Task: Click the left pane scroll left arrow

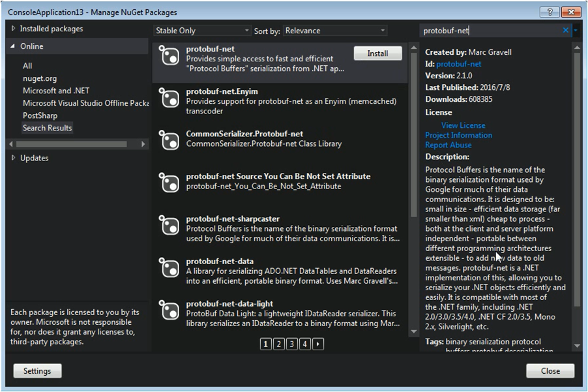Action: [11, 144]
